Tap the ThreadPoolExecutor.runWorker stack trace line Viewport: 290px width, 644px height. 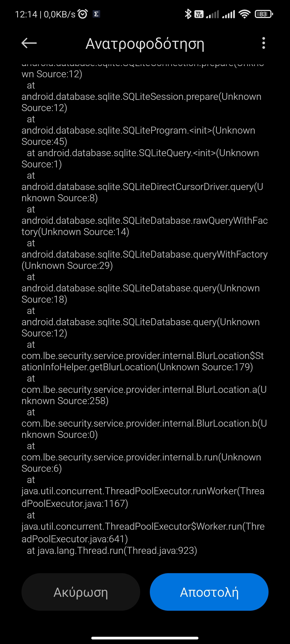142,497
